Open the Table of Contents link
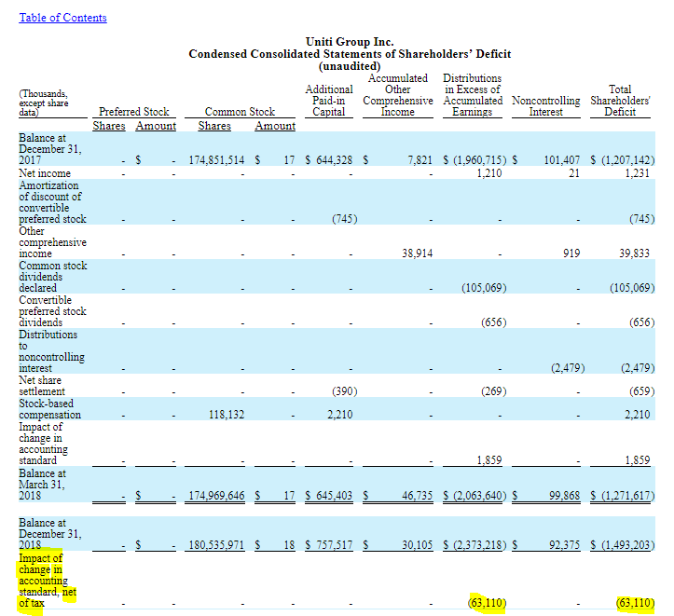The height and width of the screenshot is (616, 674). (62, 18)
